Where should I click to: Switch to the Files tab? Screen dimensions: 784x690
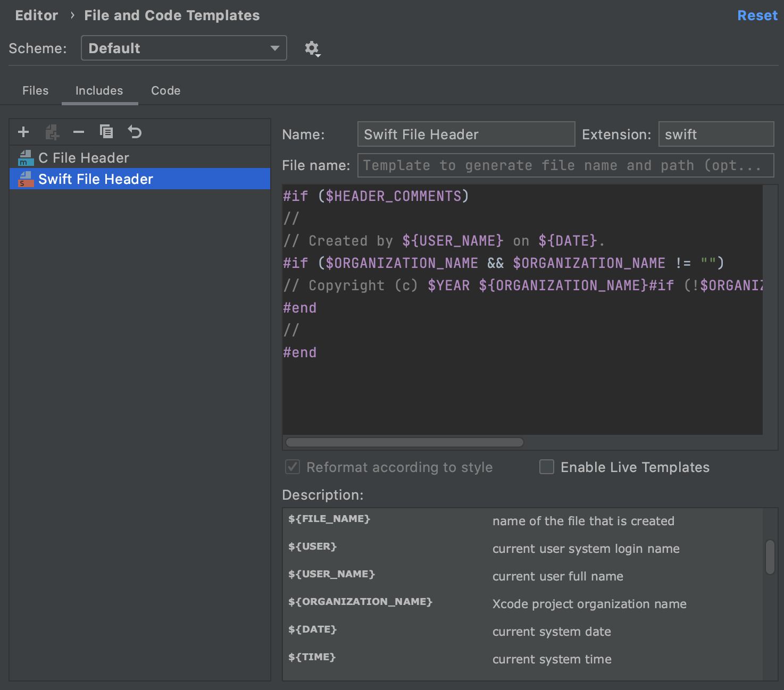click(36, 91)
